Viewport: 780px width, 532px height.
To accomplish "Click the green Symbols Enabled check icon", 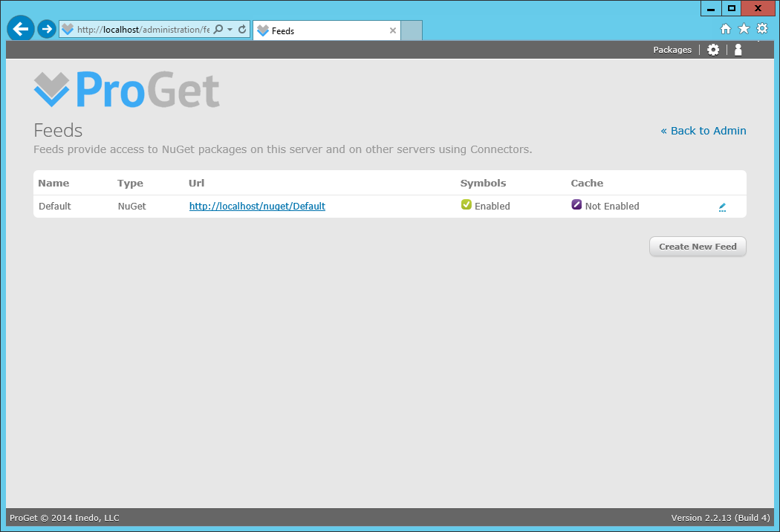I will click(466, 204).
